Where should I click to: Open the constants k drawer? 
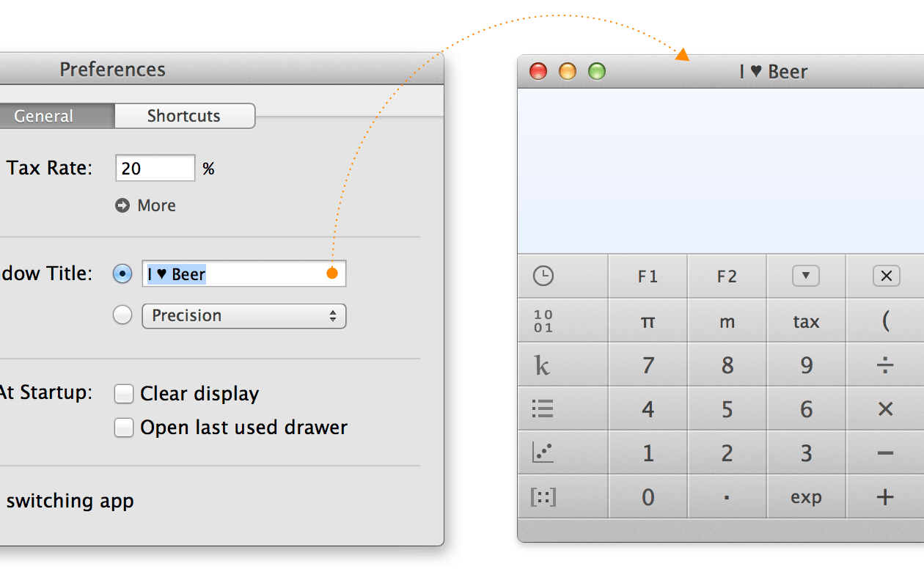point(543,365)
